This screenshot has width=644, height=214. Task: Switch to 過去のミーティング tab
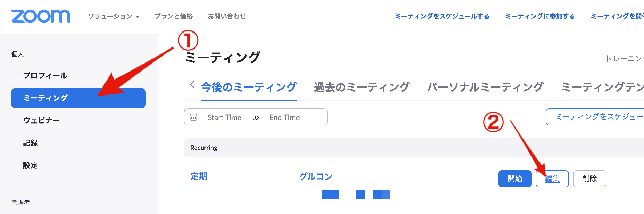point(361,87)
